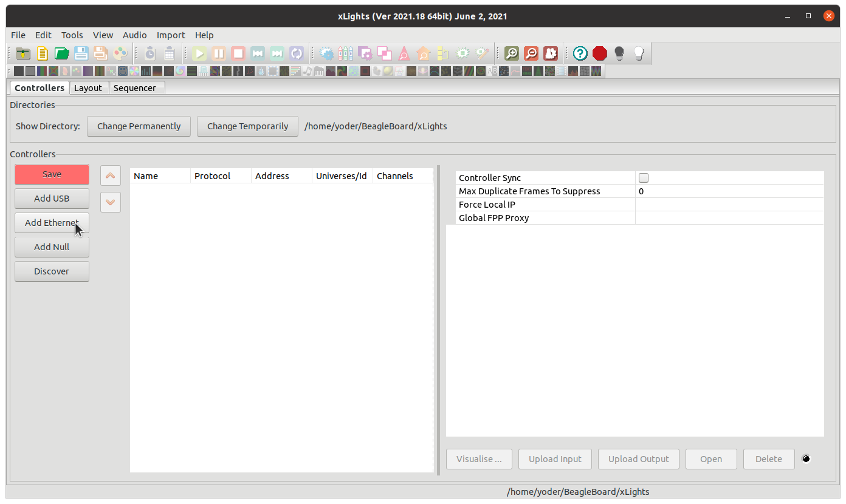Open the Import menu
The width and height of the screenshot is (846, 504).
click(x=171, y=35)
